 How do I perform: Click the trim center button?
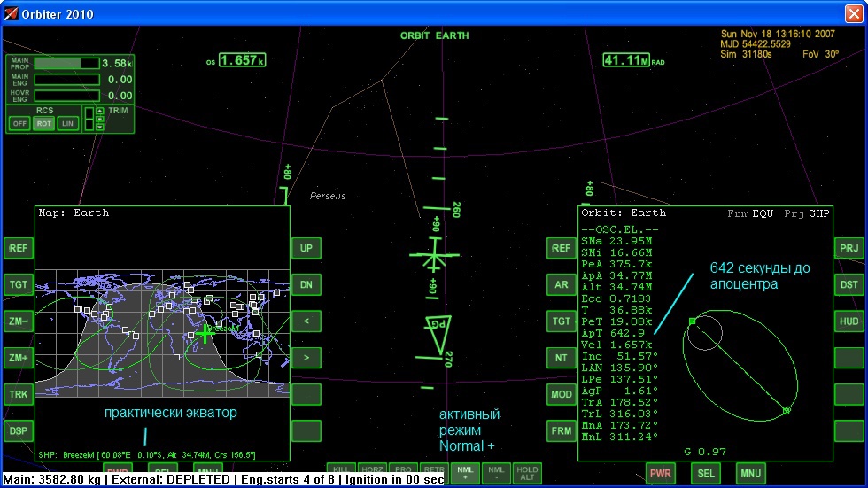click(x=99, y=119)
